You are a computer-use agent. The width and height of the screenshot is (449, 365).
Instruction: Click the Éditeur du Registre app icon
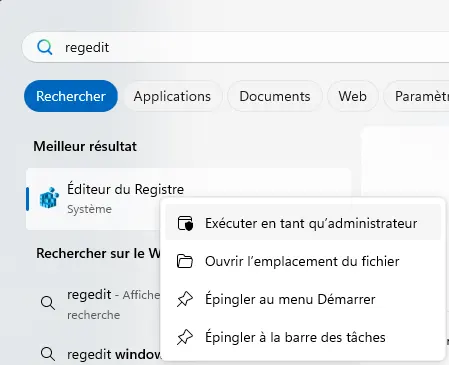49,198
